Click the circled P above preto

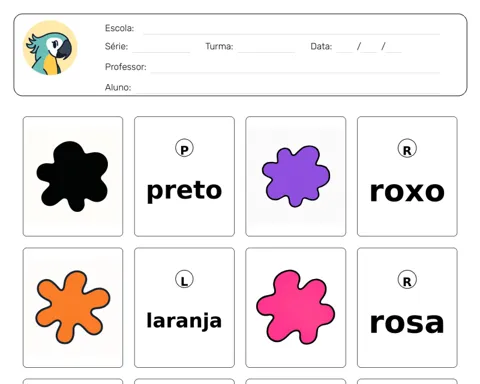coord(184,149)
